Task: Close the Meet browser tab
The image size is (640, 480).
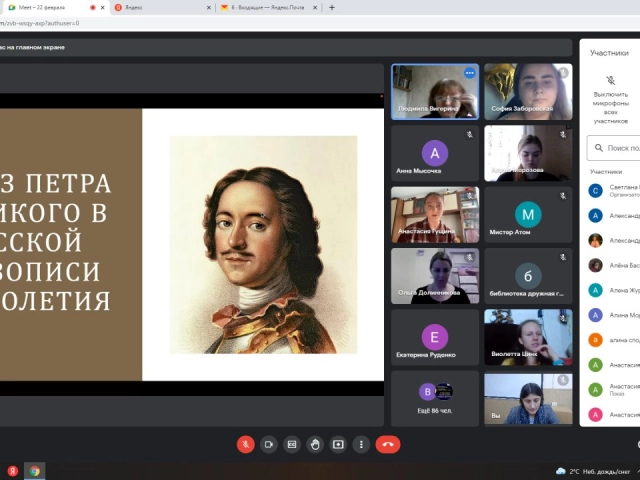Action: (x=102, y=7)
